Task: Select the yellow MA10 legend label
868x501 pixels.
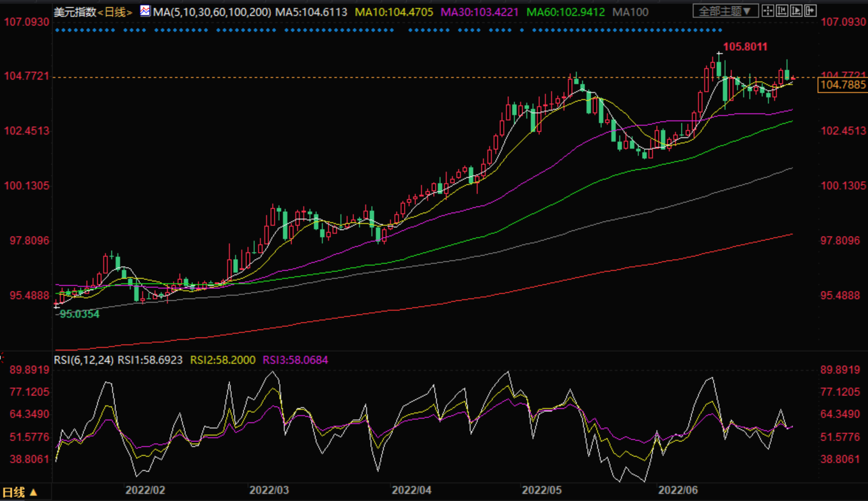Action: pos(394,12)
